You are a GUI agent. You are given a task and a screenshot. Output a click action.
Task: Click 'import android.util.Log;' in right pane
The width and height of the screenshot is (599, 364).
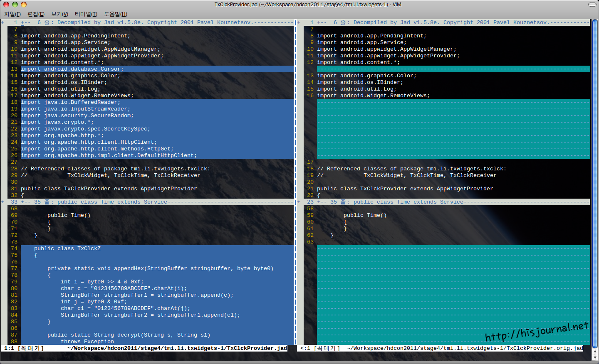357,89
